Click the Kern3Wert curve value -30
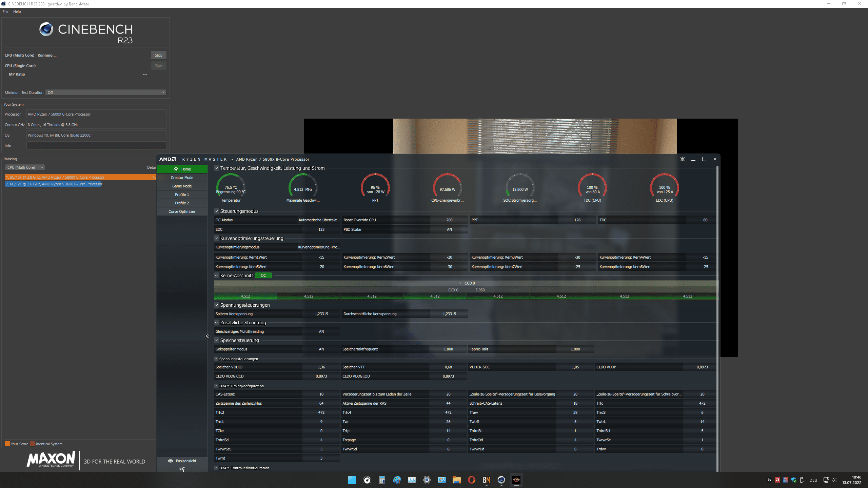 [x=577, y=257]
